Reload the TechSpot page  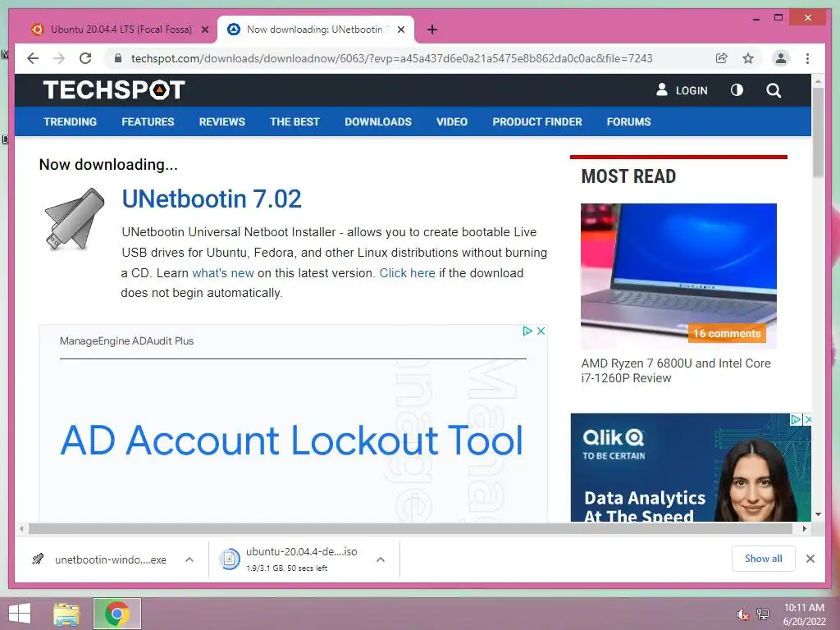click(x=85, y=58)
